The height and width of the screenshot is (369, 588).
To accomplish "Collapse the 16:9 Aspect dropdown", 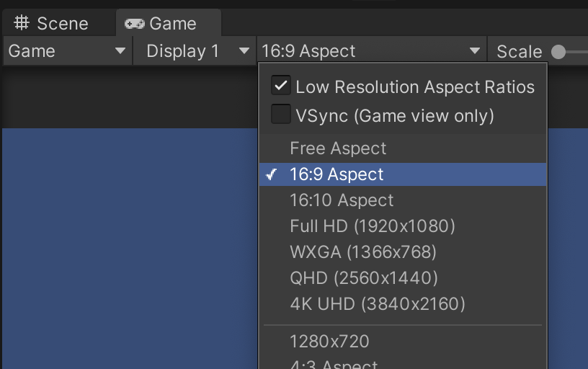I will point(370,51).
